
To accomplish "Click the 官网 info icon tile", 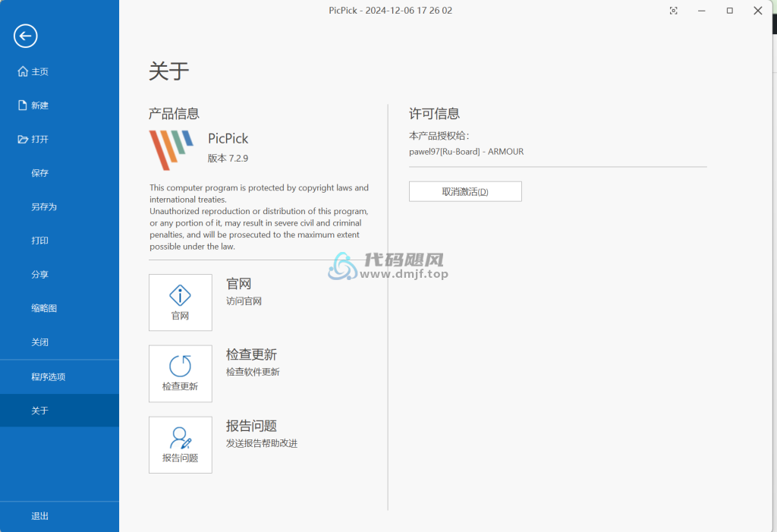I will point(181,303).
